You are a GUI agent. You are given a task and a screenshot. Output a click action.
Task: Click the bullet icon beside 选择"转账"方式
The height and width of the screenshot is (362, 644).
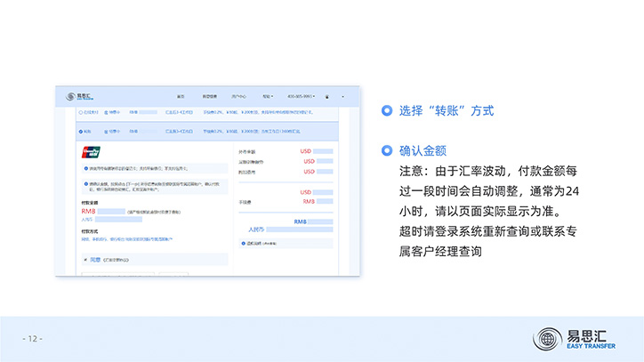[386, 111]
